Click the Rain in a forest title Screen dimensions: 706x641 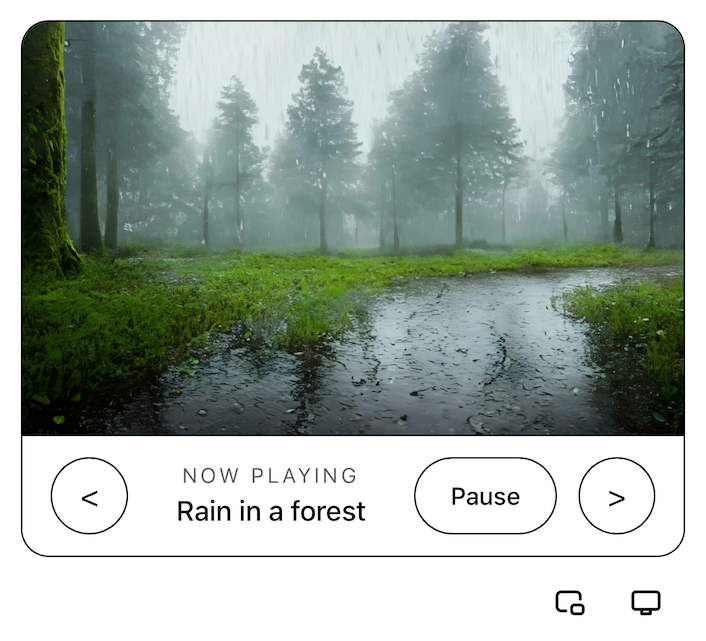[x=271, y=511]
